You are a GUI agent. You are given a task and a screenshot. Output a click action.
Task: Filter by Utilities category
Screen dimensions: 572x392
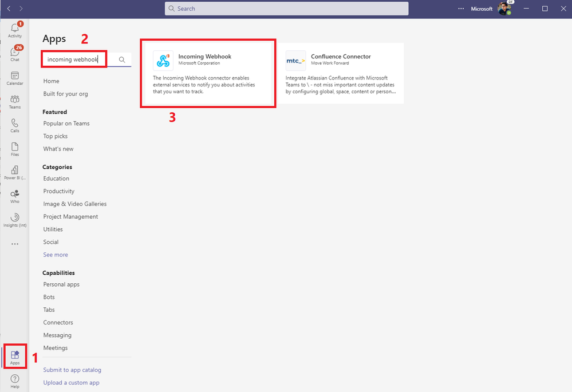(x=53, y=229)
